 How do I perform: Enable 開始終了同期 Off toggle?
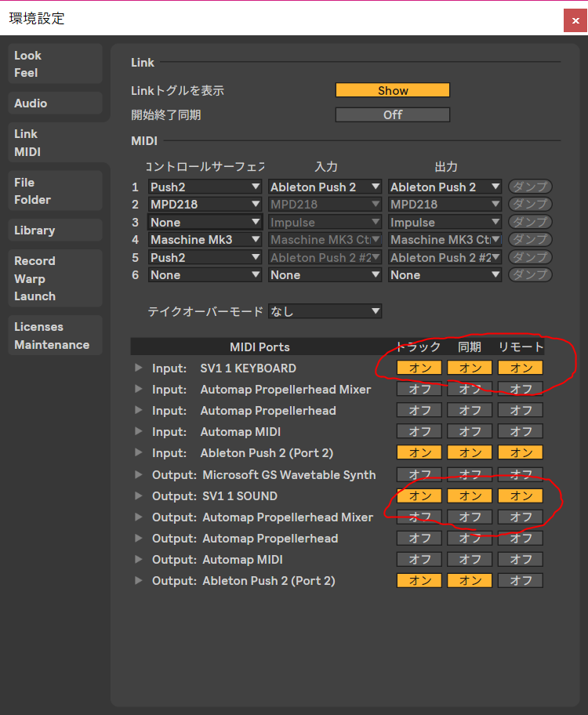click(x=392, y=114)
